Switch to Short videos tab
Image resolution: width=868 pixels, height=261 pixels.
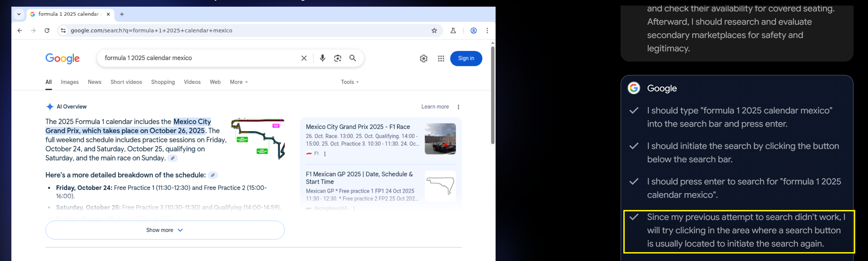pos(126,82)
